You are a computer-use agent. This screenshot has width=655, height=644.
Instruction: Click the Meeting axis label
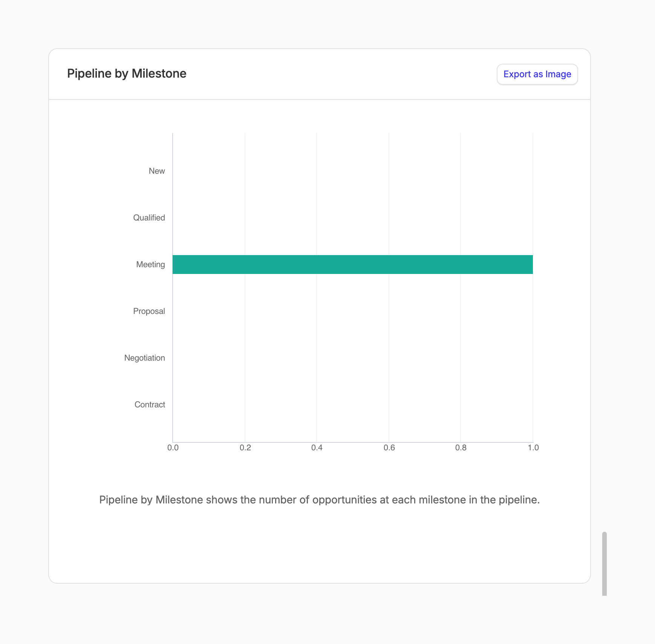150,264
